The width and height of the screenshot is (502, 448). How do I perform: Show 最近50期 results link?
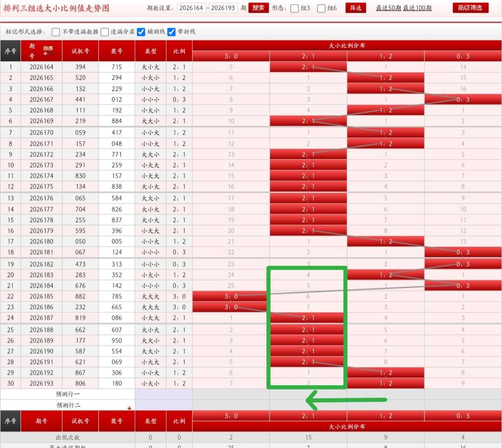pos(388,8)
